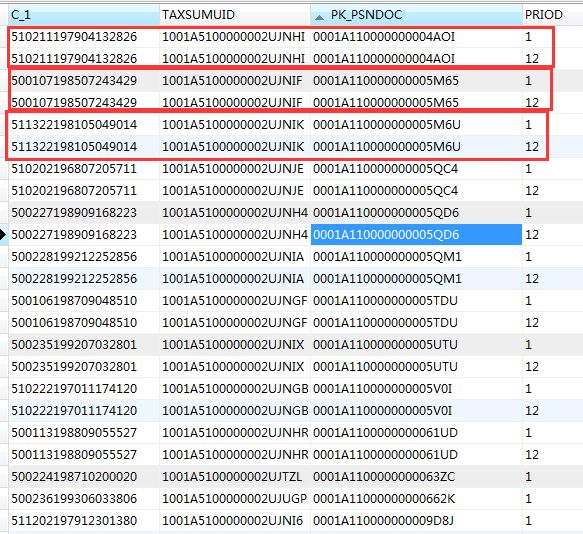Click cell 0001A1100000000061UD with PRIOD 12
This screenshot has width=583, height=534.
click(416, 454)
